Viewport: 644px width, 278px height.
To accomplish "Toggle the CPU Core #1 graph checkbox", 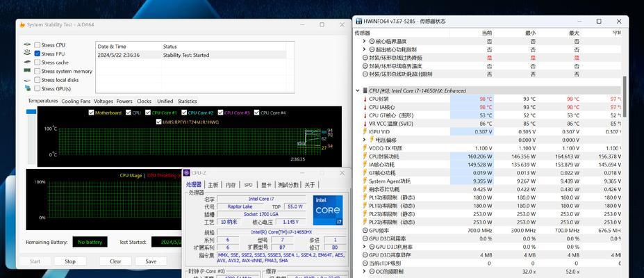I will coord(148,113).
